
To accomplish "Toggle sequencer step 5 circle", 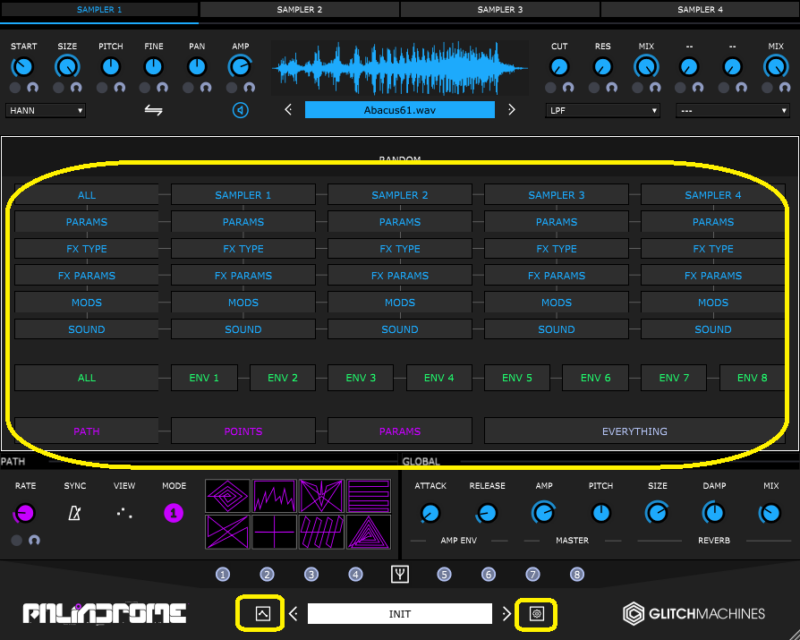I will [444, 574].
